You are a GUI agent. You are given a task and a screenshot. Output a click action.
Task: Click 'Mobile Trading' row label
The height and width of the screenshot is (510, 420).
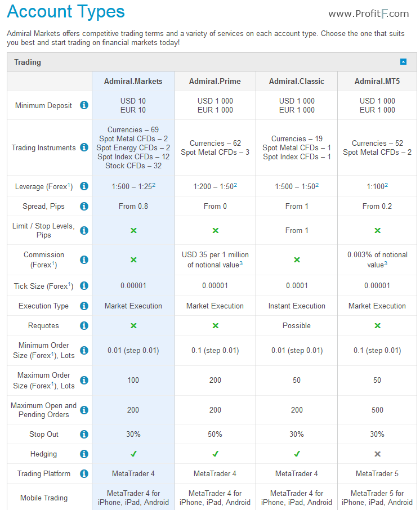pyautogui.click(x=44, y=498)
